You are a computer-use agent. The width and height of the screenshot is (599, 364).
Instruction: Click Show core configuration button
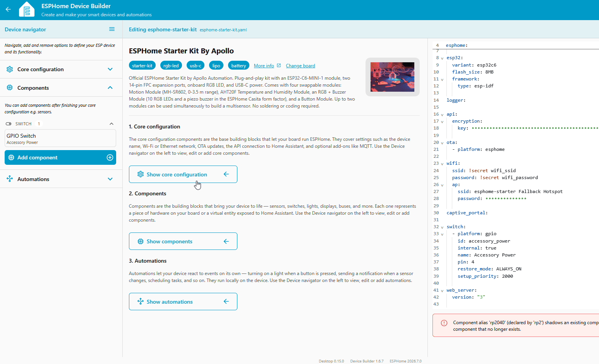(x=183, y=174)
